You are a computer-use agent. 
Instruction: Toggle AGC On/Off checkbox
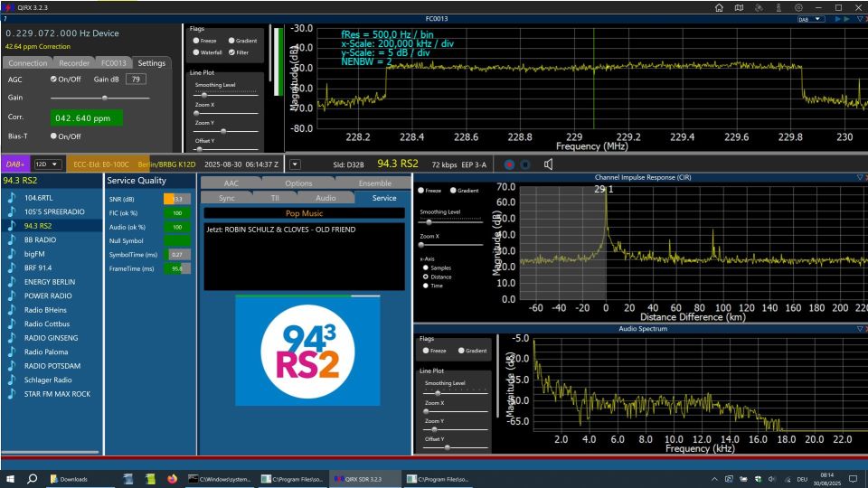click(x=53, y=80)
